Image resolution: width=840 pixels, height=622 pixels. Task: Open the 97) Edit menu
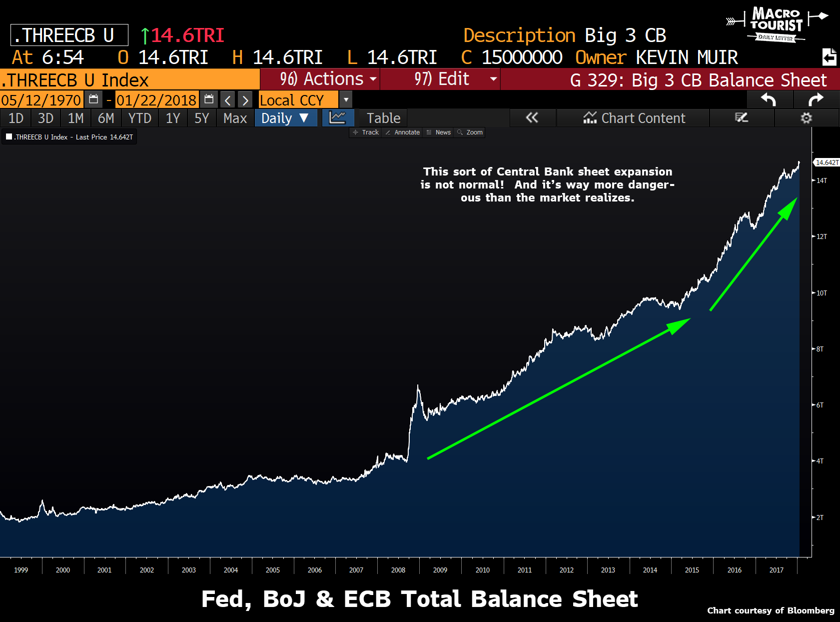(x=440, y=79)
